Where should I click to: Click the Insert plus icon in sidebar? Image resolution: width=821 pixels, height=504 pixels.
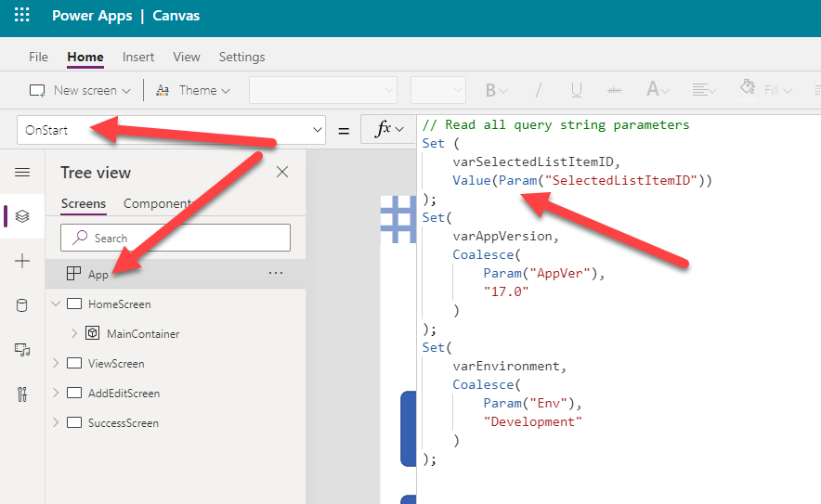22,262
